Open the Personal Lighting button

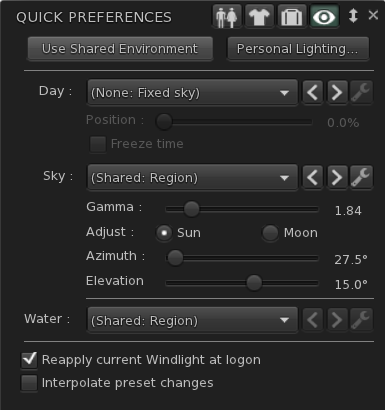[x=298, y=49]
